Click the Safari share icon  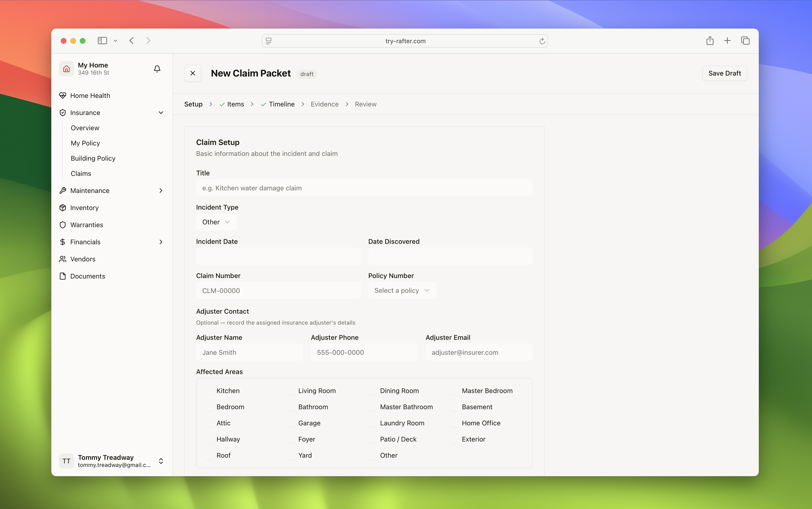pyautogui.click(x=710, y=41)
